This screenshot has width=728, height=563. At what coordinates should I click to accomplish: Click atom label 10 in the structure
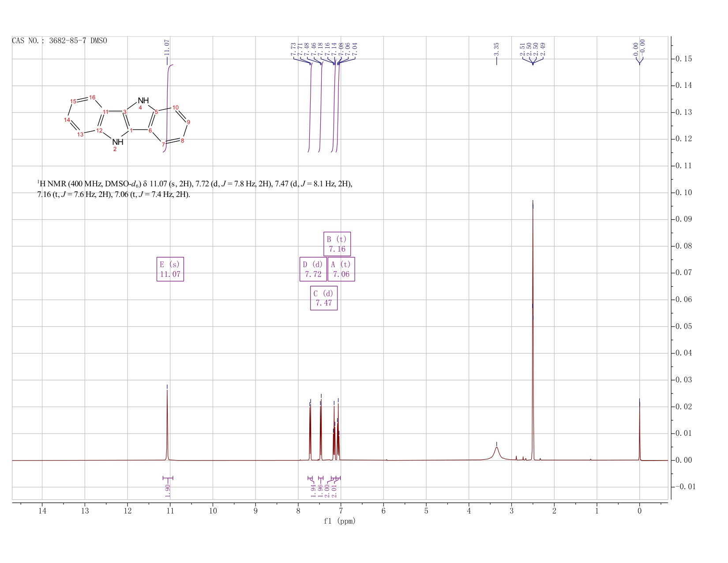(175, 108)
